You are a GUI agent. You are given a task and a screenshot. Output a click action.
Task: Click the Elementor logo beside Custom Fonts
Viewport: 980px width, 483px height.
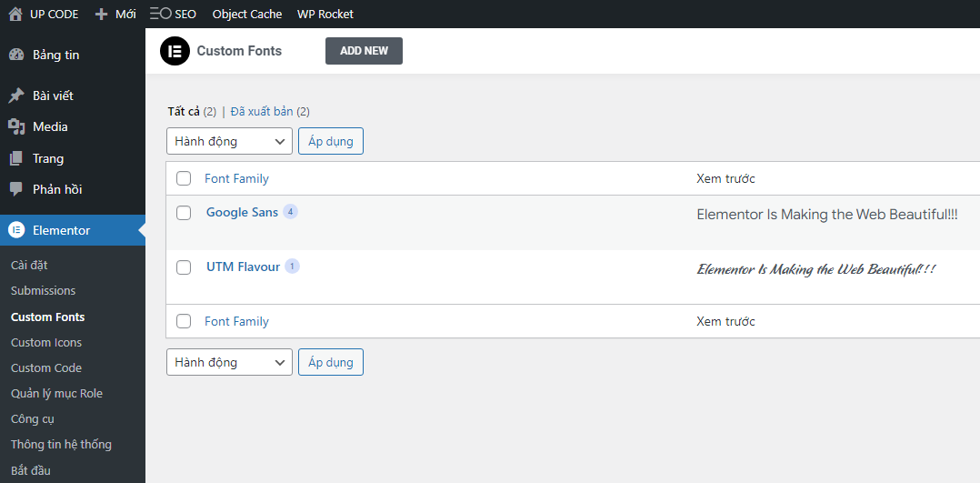(175, 51)
